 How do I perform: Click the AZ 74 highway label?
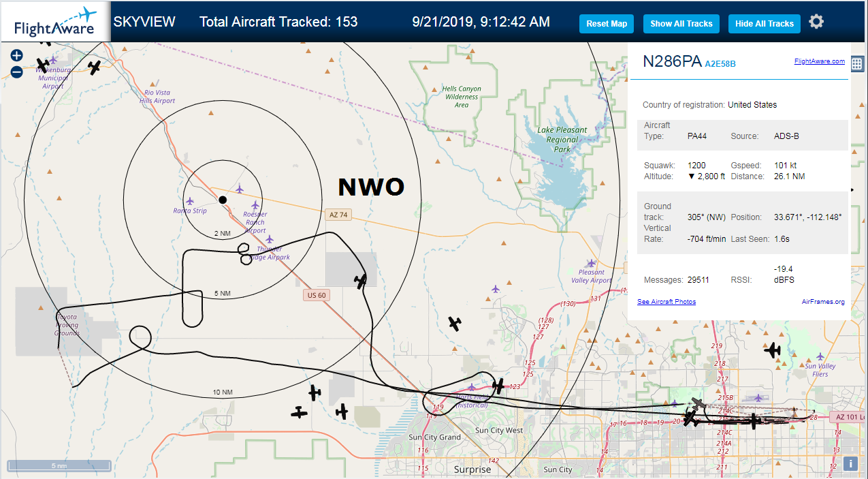click(x=338, y=215)
